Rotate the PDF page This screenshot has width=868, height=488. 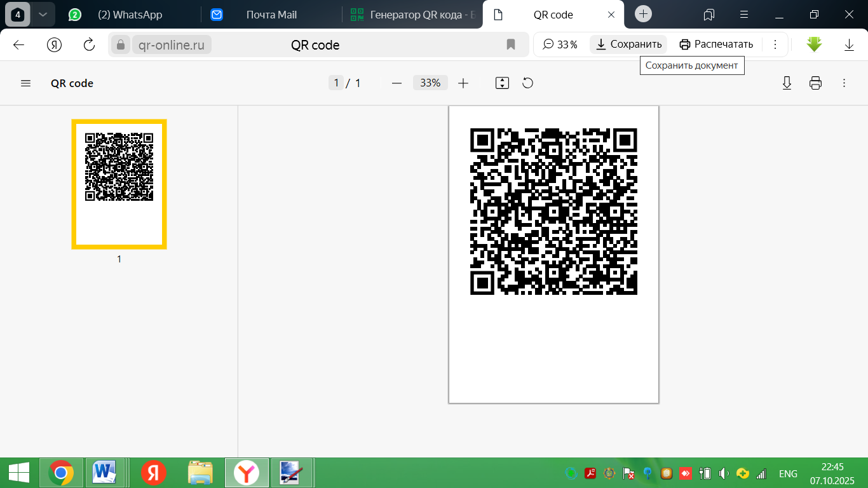pos(527,83)
